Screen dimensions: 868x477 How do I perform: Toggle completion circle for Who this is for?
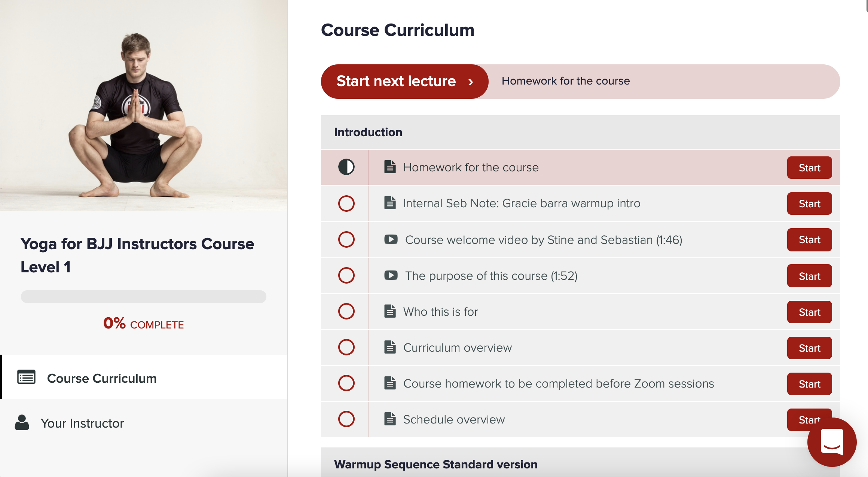point(346,311)
